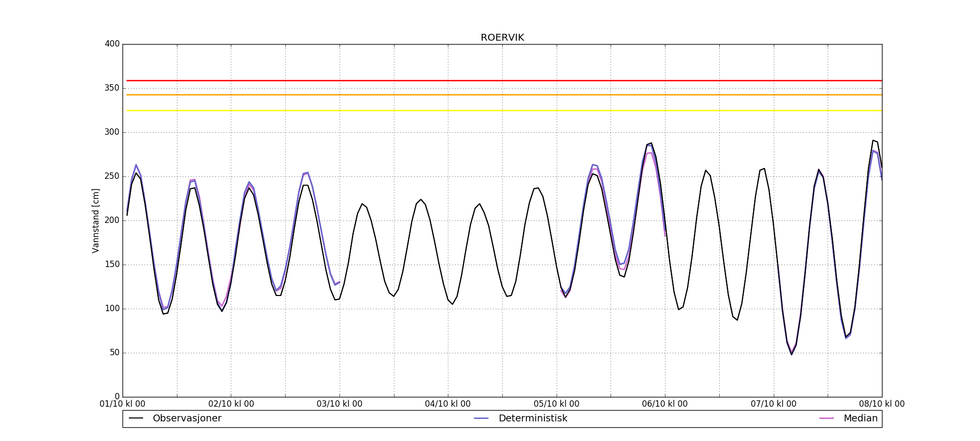Pick the blue Deterministisk legend line swatch
Screen dimensions: 980x441
(481, 418)
